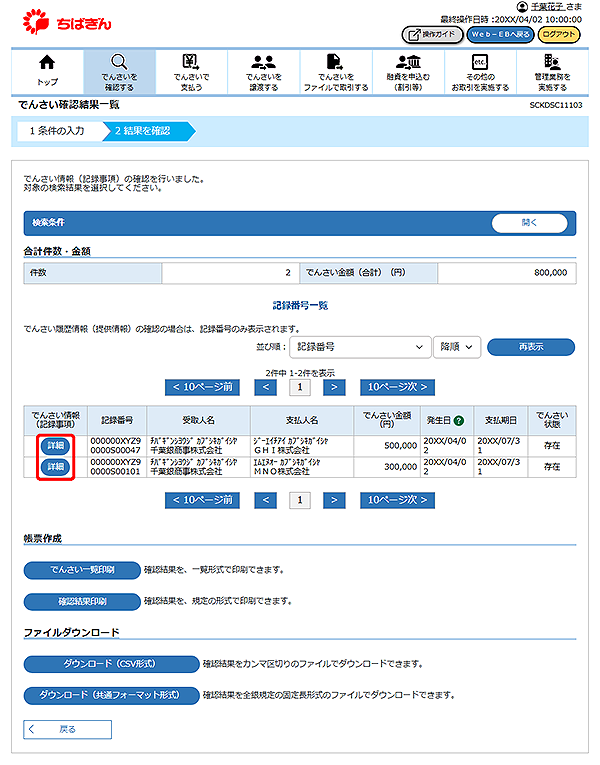Open でんさいを譲渡する menu
Screen dimensions: 600x765
coord(263,72)
